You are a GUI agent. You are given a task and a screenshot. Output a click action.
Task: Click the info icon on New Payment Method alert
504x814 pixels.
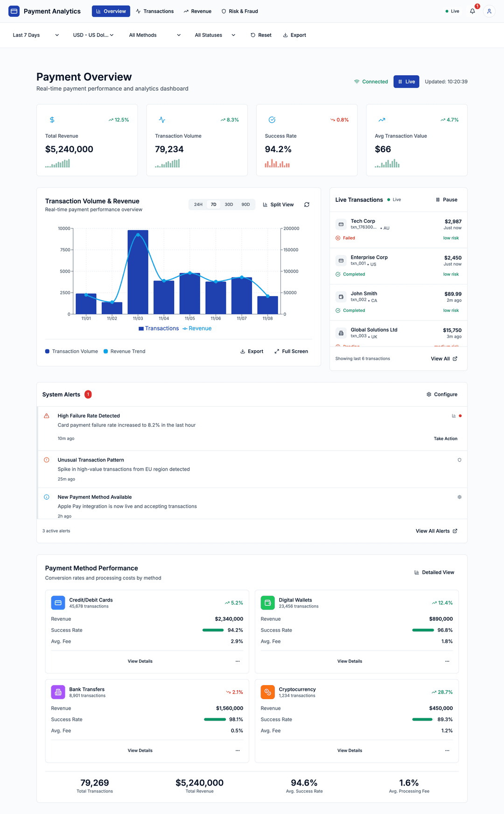[x=47, y=497]
